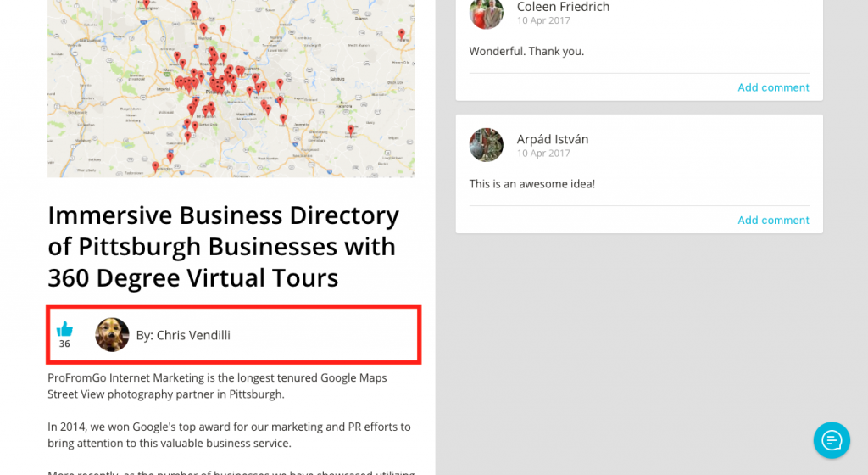Click date under Coleen Friedrich's name
This screenshot has width=868, height=475.
pos(543,20)
